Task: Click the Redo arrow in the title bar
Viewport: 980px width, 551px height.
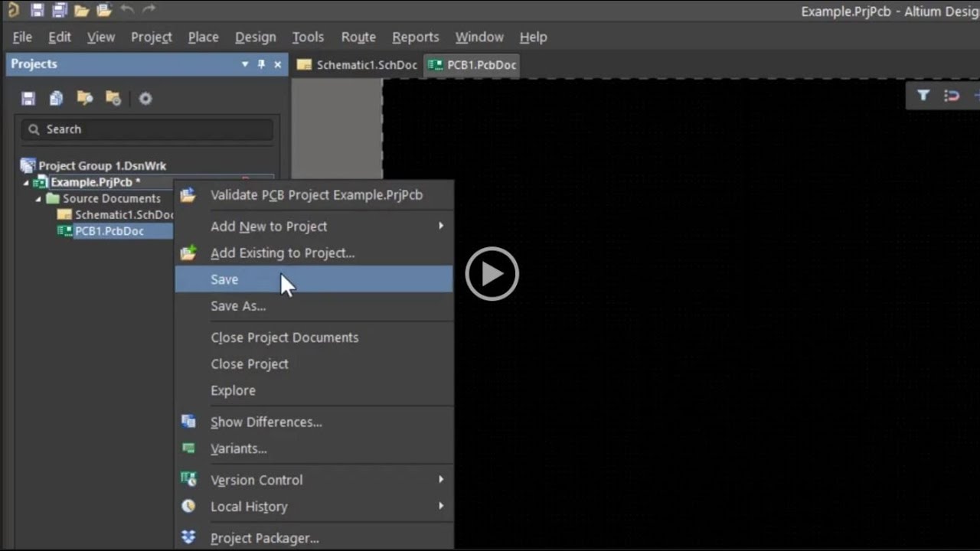Action: coord(149,10)
